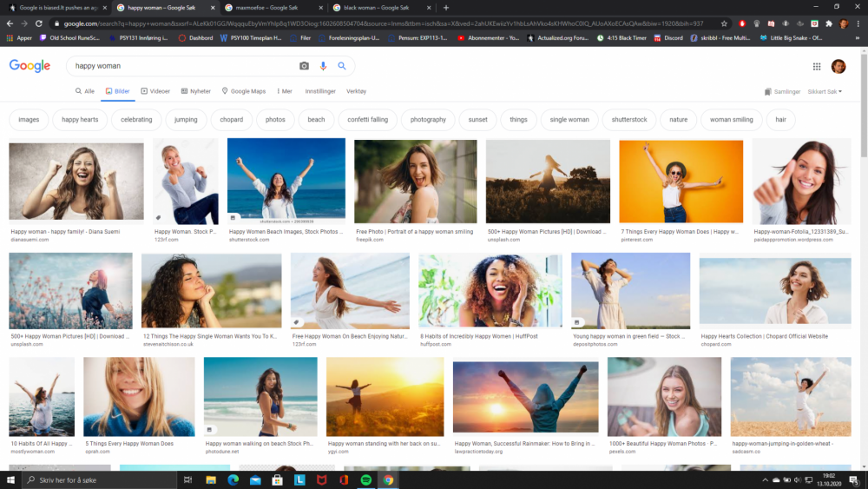Click the blue magnifying glass search button
The width and height of the screenshot is (868, 489).
[342, 66]
